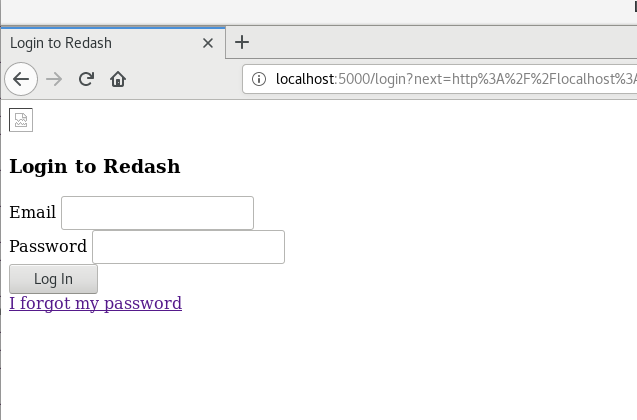The image size is (637, 420).
Task: Reload the current login page
Action: click(86, 79)
